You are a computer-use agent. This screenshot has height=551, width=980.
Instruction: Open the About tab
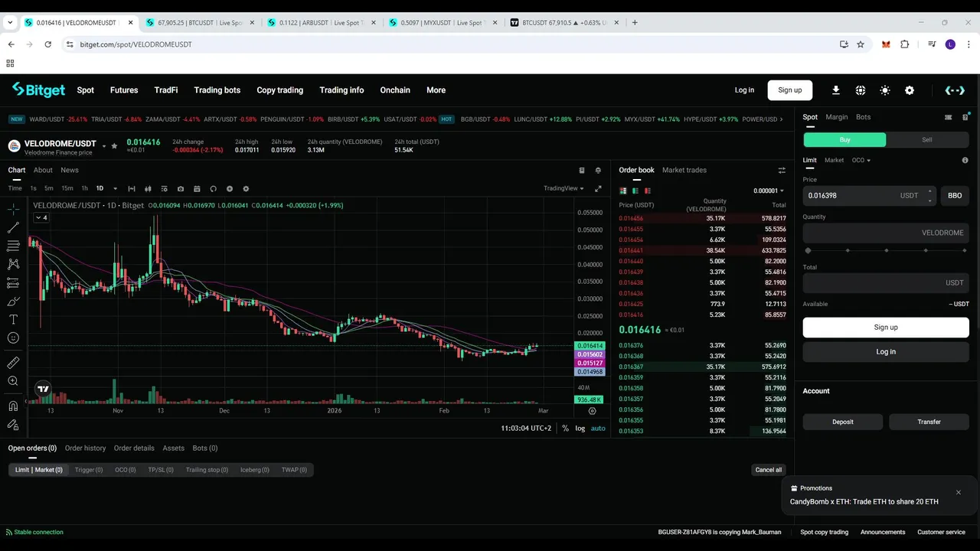coord(43,170)
